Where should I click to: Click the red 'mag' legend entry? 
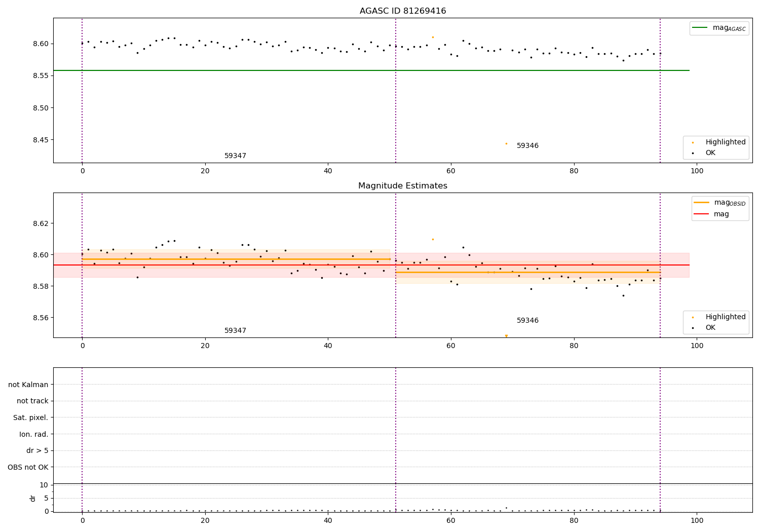tap(711, 214)
